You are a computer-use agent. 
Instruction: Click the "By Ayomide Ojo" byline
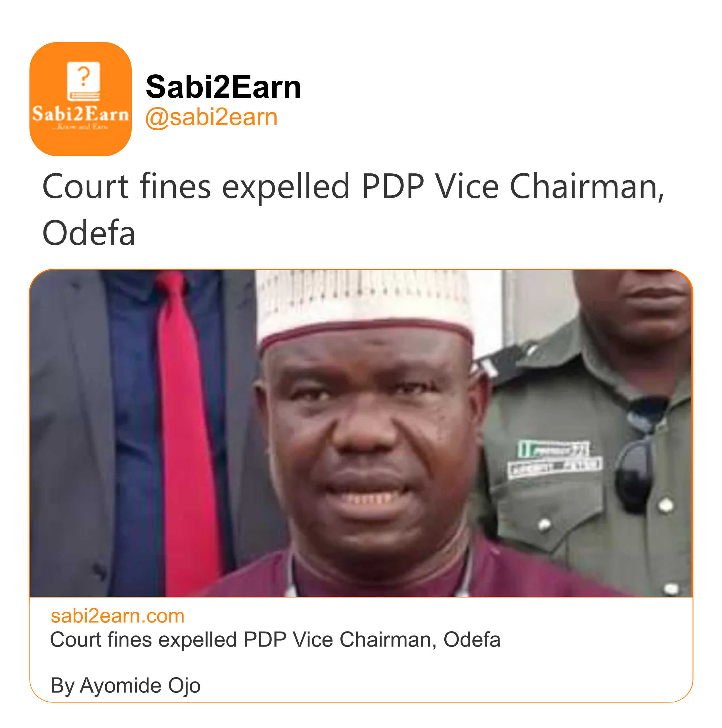125,685
